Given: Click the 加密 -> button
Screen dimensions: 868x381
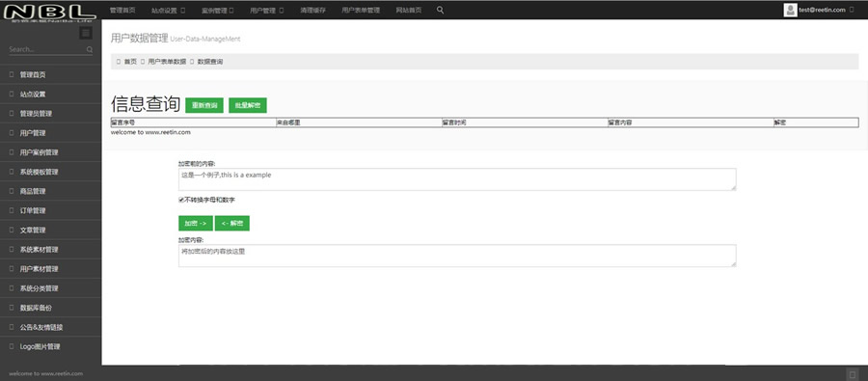Looking at the screenshot, I should click(x=196, y=223).
